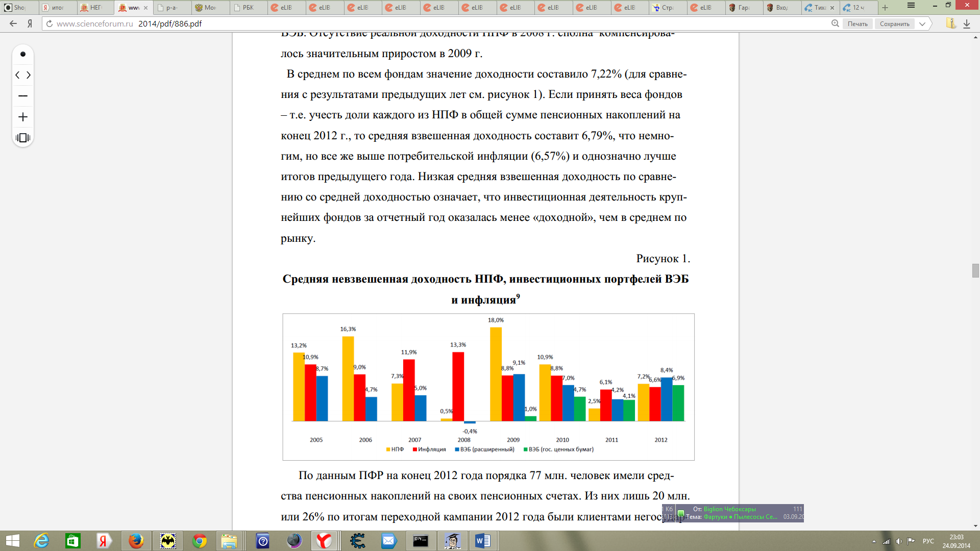Open a new tab with the plus button

pyautogui.click(x=885, y=8)
